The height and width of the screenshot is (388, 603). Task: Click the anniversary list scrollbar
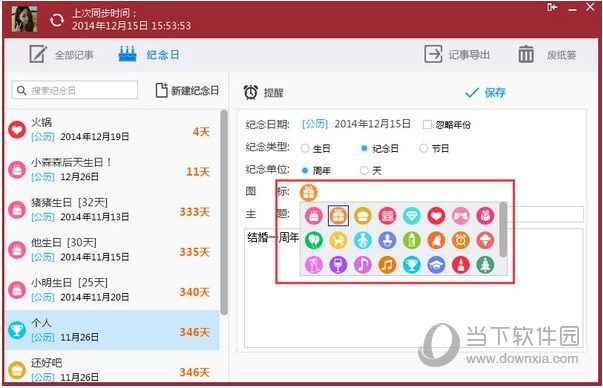tap(224, 213)
